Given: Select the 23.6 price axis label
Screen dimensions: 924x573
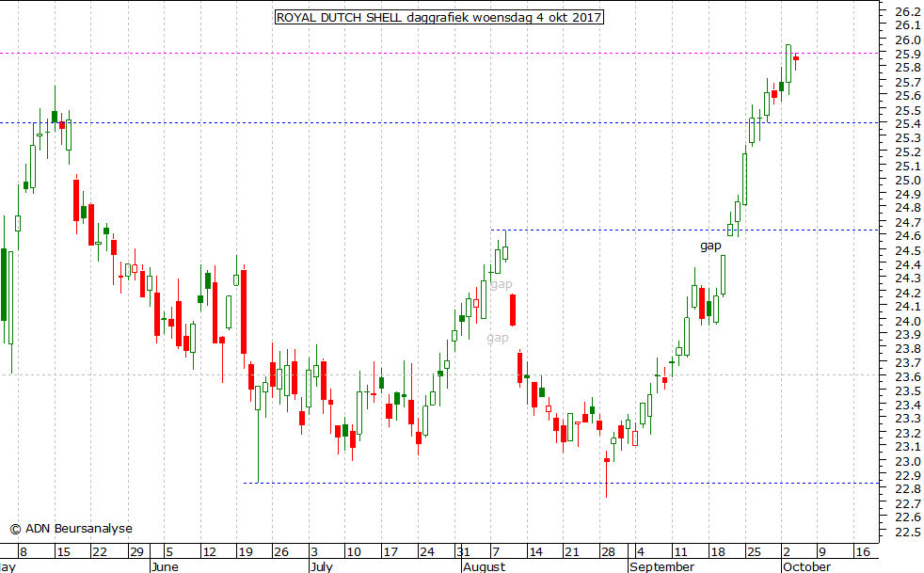Looking at the screenshot, I should pos(907,376).
